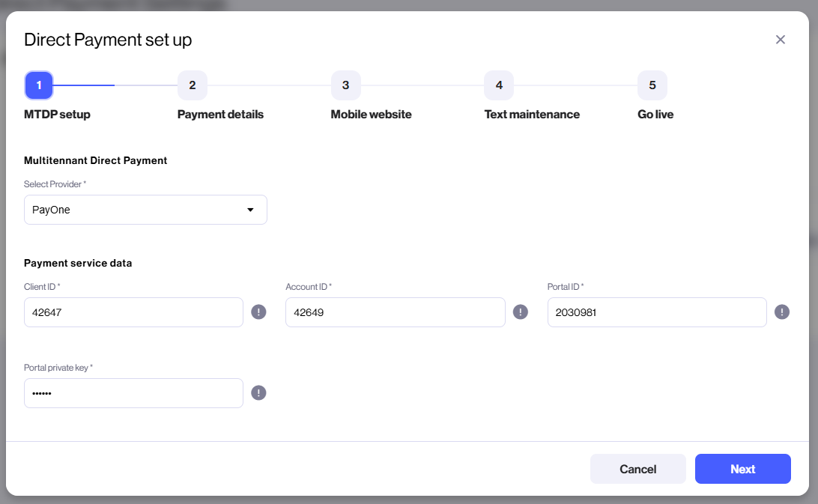Click info icon next to Client ID
Viewport: 818px width, 504px height.
[x=258, y=312]
